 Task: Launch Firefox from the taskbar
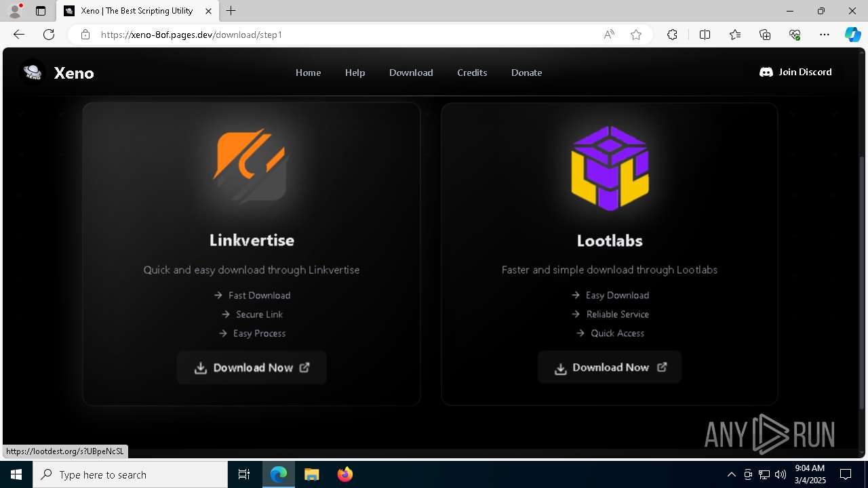pyautogui.click(x=344, y=474)
